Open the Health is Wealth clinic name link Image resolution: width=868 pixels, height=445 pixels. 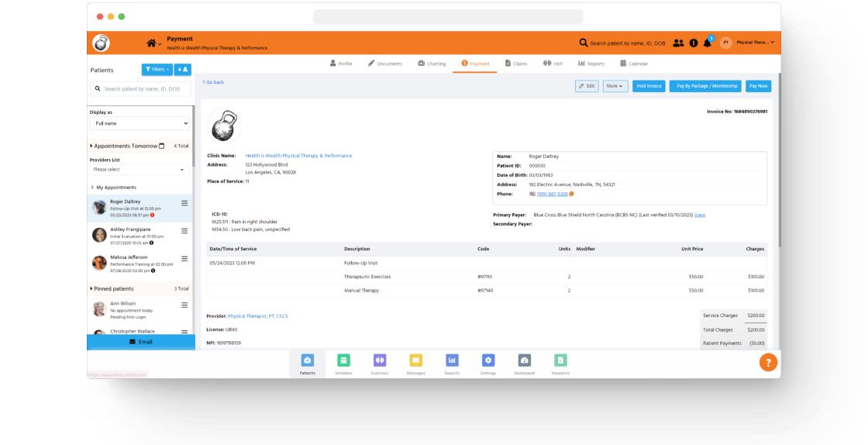pyautogui.click(x=298, y=156)
